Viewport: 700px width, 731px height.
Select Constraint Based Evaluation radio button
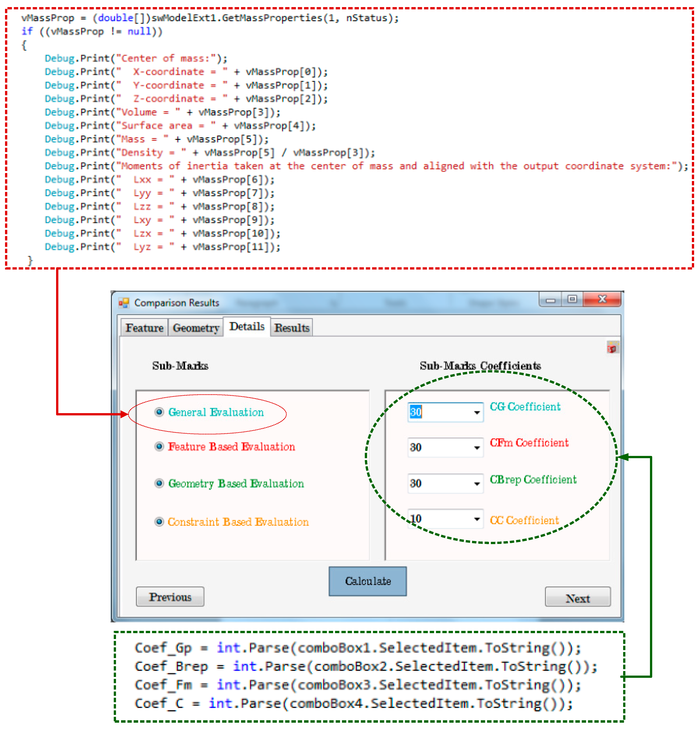(159, 521)
